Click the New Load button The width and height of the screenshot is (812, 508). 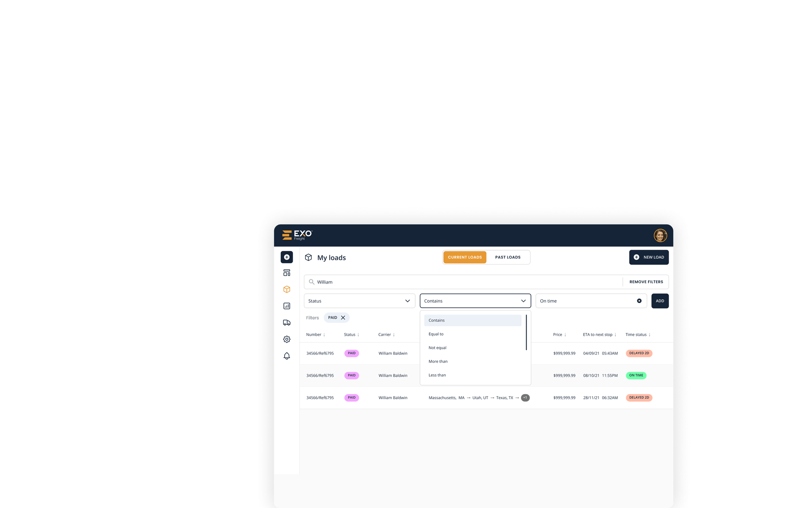click(649, 257)
